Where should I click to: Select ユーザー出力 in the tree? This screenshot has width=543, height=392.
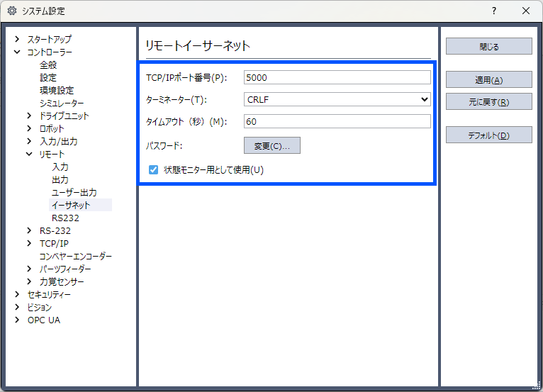coord(74,193)
